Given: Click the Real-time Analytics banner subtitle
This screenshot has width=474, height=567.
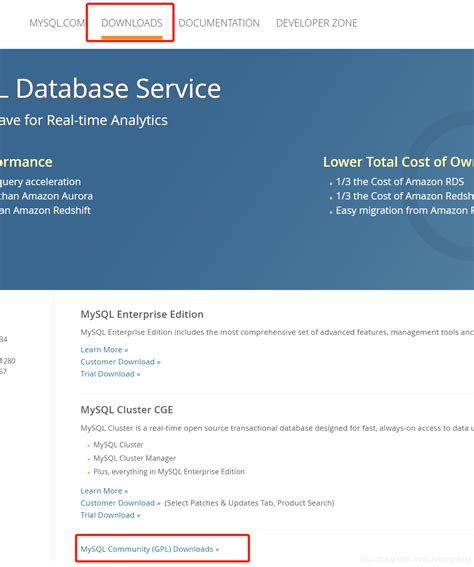Looking at the screenshot, I should tap(84, 120).
